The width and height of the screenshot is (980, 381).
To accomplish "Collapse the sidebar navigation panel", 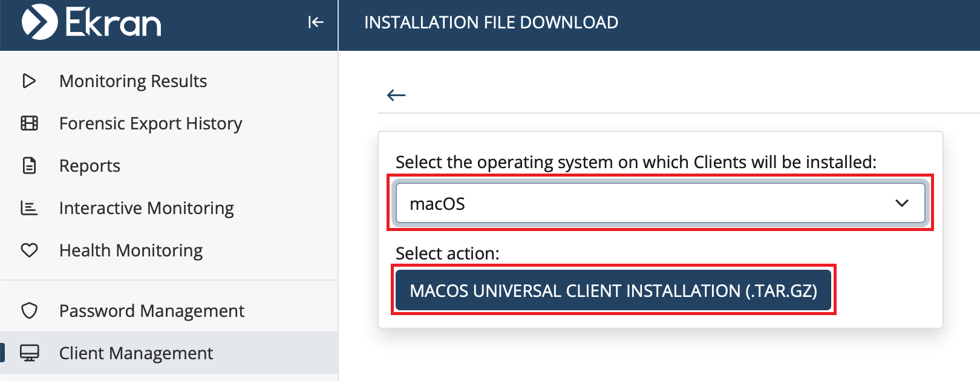I will click(316, 22).
